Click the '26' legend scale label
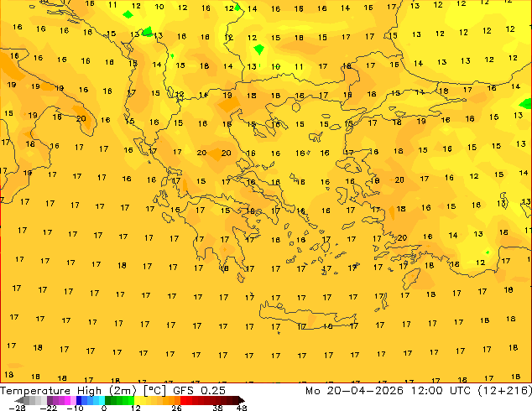Screen dimensions: 532x411 (x=176, y=408)
